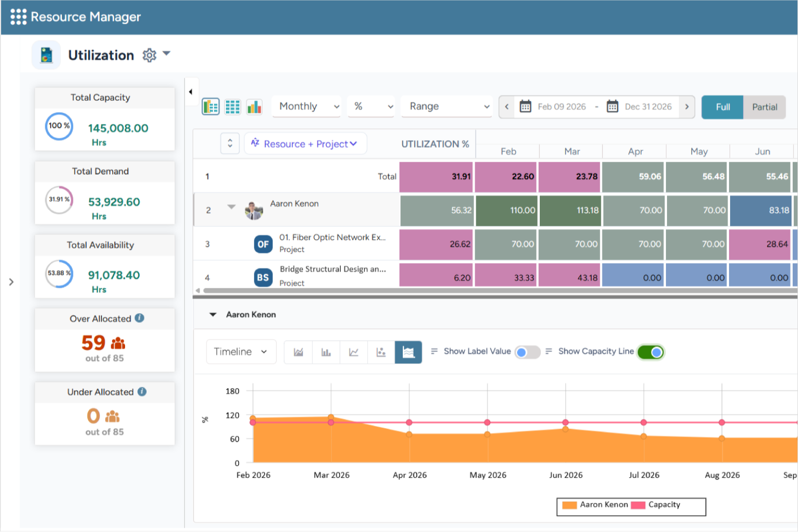Click the Mar 2026 capacity line marker
798x532 pixels.
(x=331, y=423)
